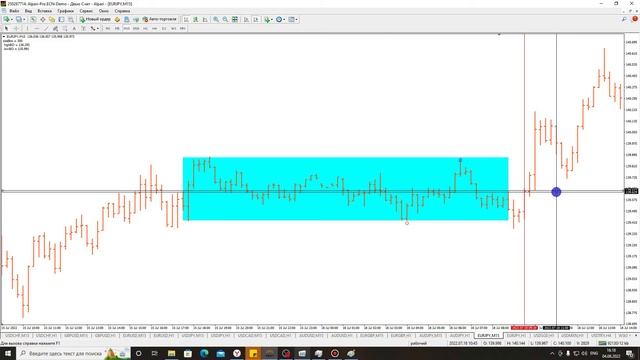The image size is (640, 360).
Task: Open Task View on the taskbar
Action: [155, 353]
